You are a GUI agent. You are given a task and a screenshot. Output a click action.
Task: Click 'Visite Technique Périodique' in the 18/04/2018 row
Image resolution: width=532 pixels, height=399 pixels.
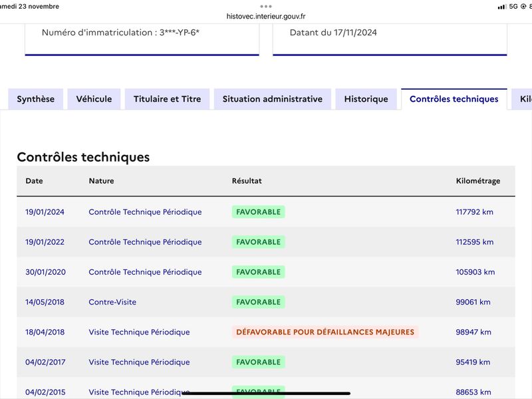(x=139, y=332)
